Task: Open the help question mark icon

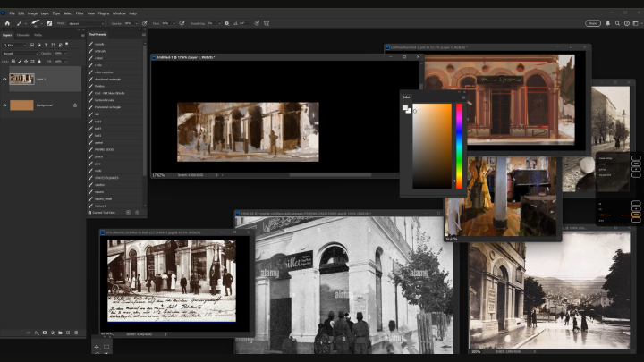Action: tap(627, 23)
